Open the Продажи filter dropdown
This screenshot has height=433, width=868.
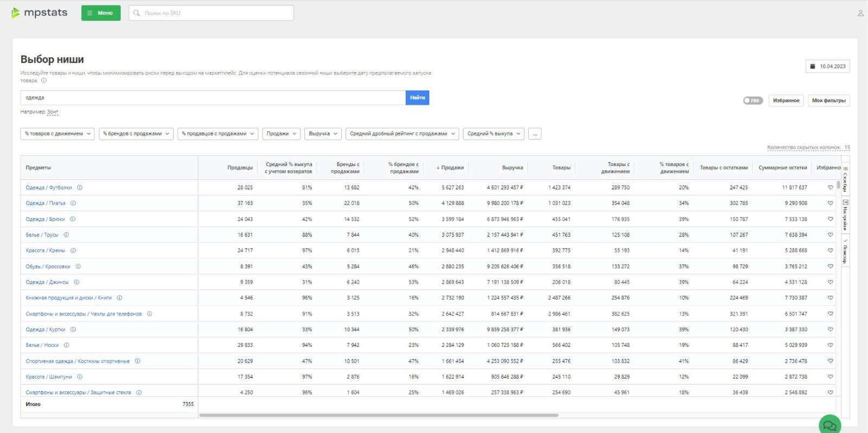point(281,133)
